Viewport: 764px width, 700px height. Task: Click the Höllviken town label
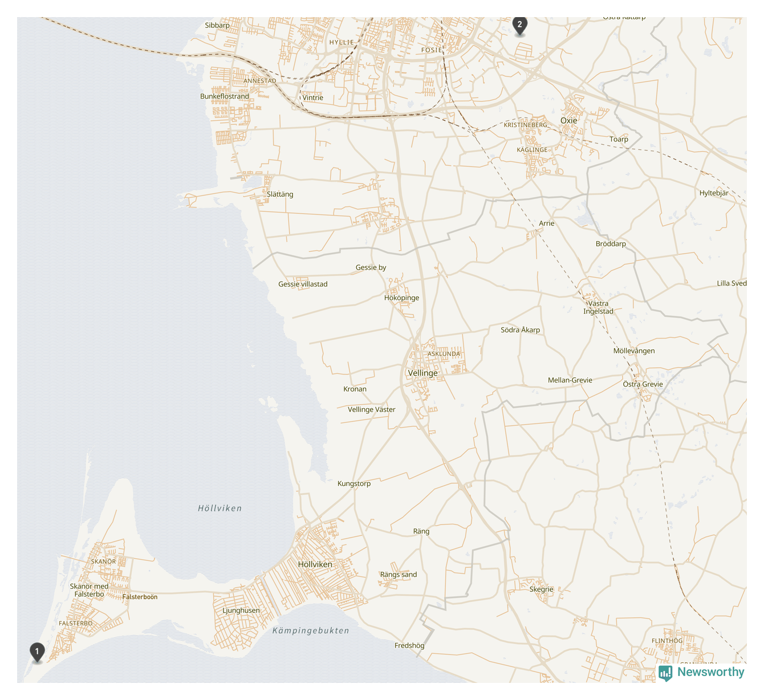pos(315,564)
